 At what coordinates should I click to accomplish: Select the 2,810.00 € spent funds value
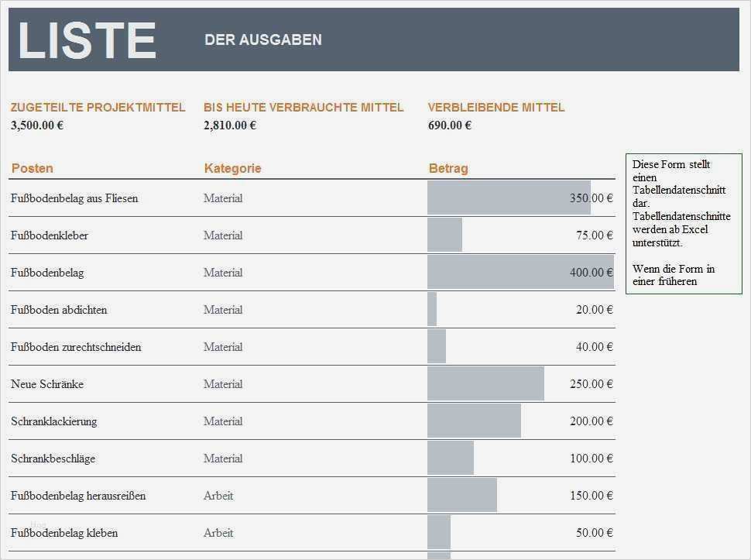[x=230, y=125]
